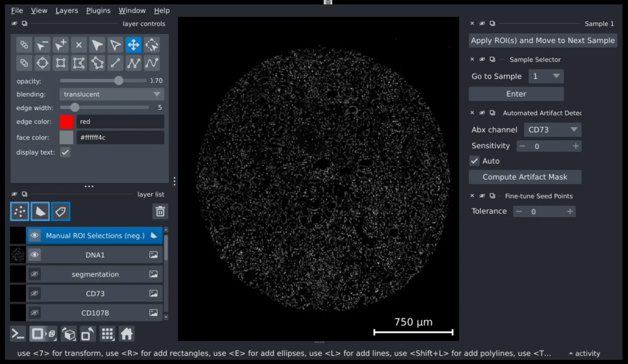Toggle grid mode view
The height and width of the screenshot is (364, 628).
pyautogui.click(x=108, y=334)
